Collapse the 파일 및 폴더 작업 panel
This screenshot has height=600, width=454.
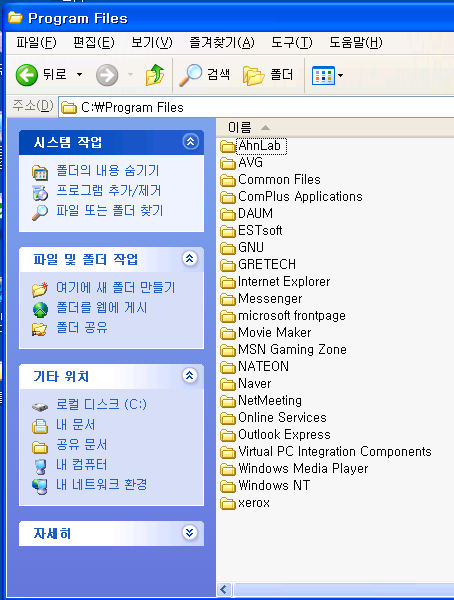click(x=190, y=259)
